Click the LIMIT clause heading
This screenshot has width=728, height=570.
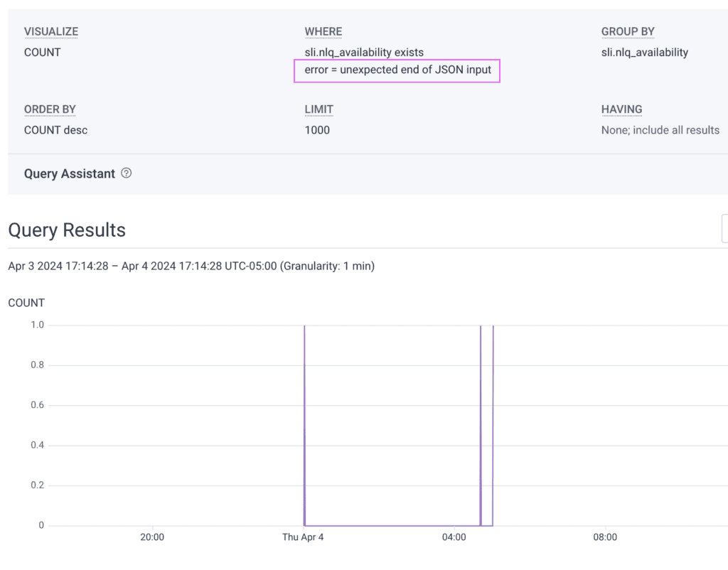coord(318,109)
